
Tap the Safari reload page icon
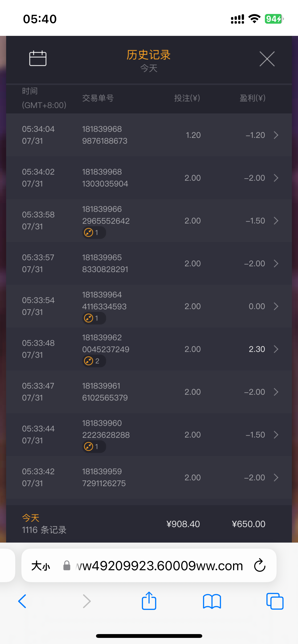[260, 566]
